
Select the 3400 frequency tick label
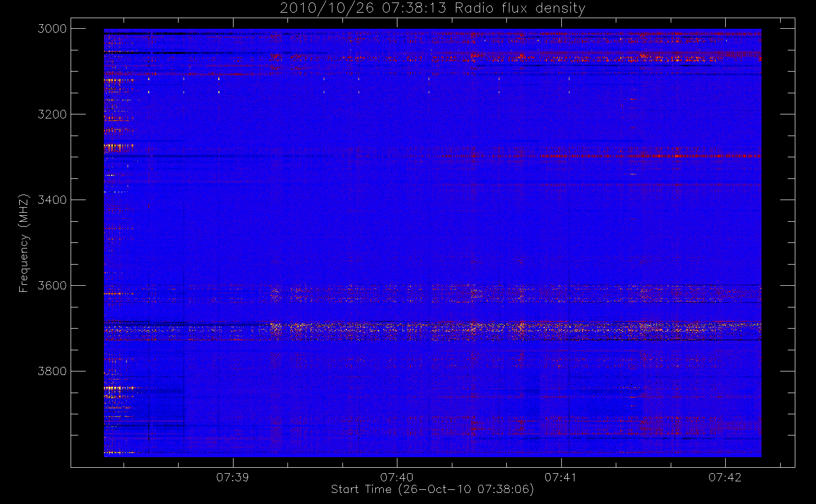[52, 200]
